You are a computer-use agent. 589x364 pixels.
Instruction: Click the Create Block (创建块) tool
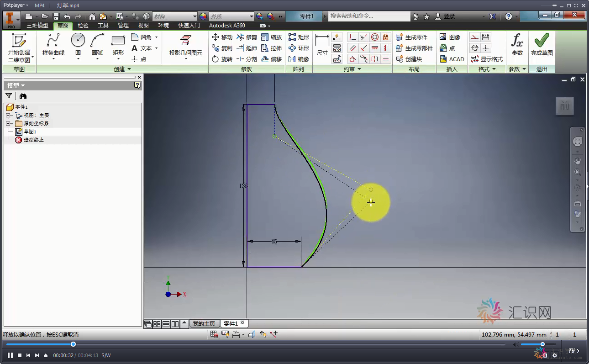pyautogui.click(x=409, y=59)
